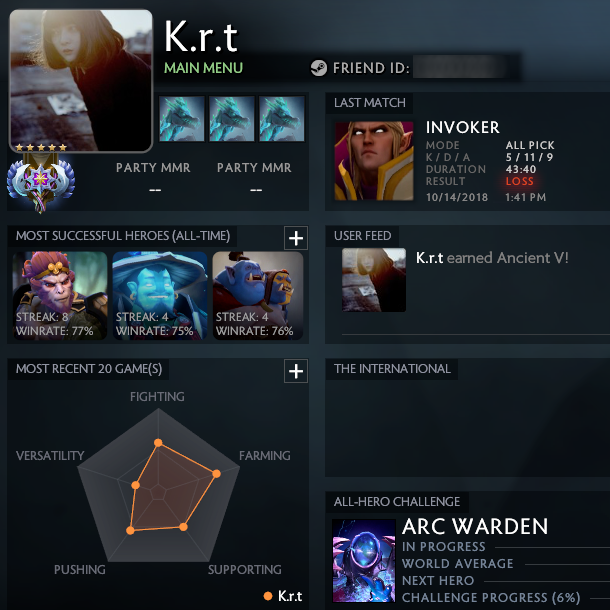Click the Steam logo icon beside Friend ID

(318, 68)
